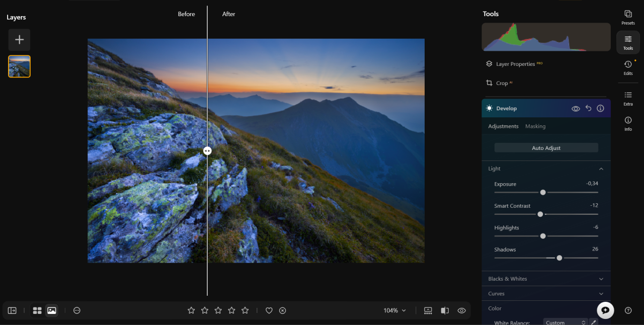The height and width of the screenshot is (325, 644).
Task: Reset Develop adjustments with undo arrow
Action: 588,108
